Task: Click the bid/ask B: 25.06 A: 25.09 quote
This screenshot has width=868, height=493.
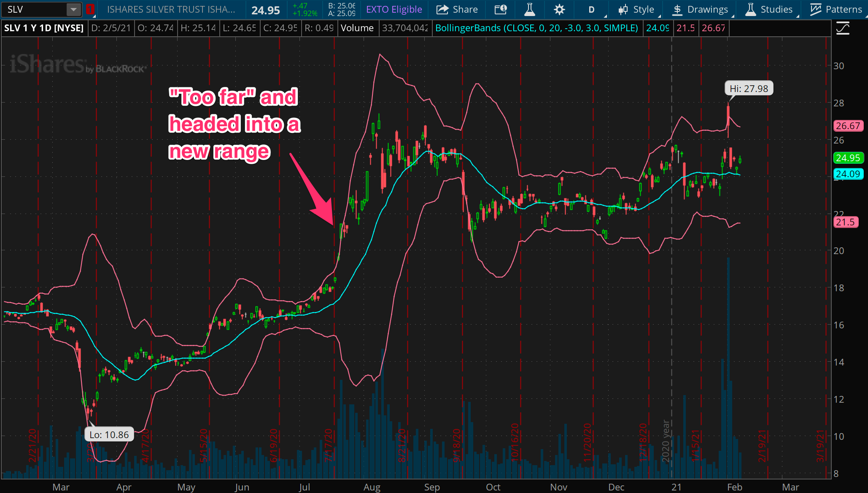Action: click(x=342, y=9)
